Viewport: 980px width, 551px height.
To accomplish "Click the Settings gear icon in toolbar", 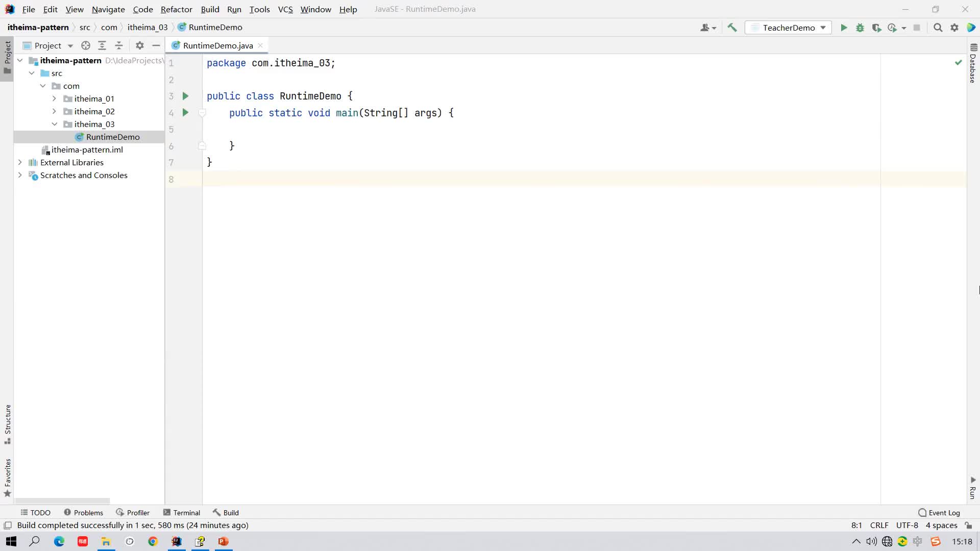I will tap(954, 28).
